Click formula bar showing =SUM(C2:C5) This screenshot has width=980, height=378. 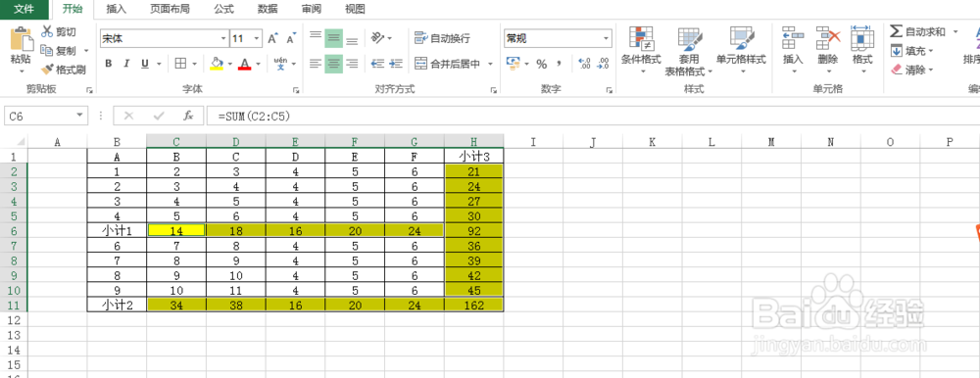pos(593,116)
